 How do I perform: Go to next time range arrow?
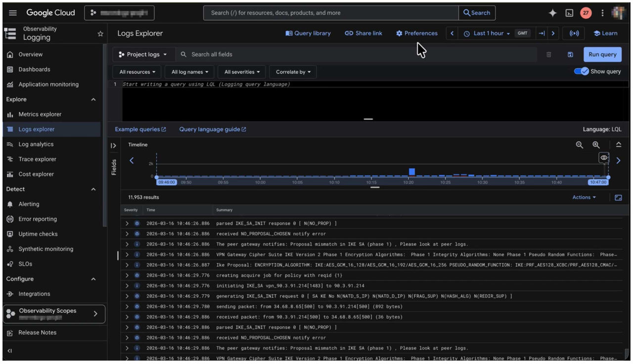553,33
